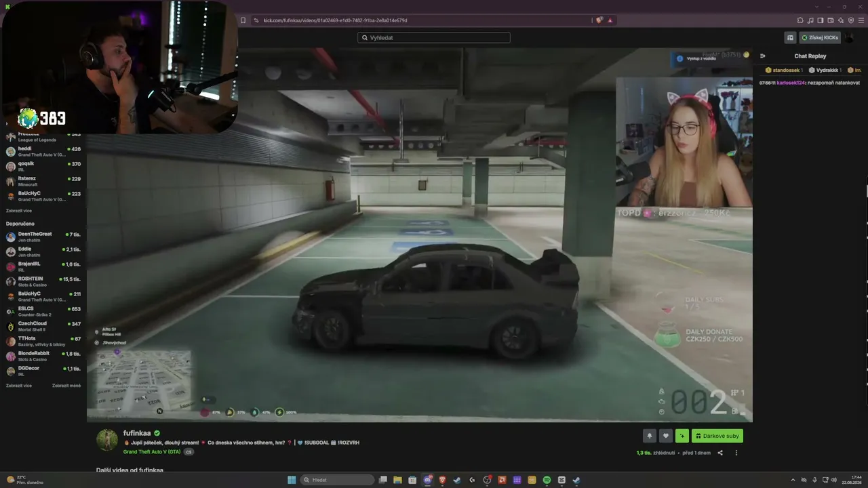This screenshot has width=868, height=488.
Task: Collapse the Chat Replay panel
Action: click(x=763, y=56)
